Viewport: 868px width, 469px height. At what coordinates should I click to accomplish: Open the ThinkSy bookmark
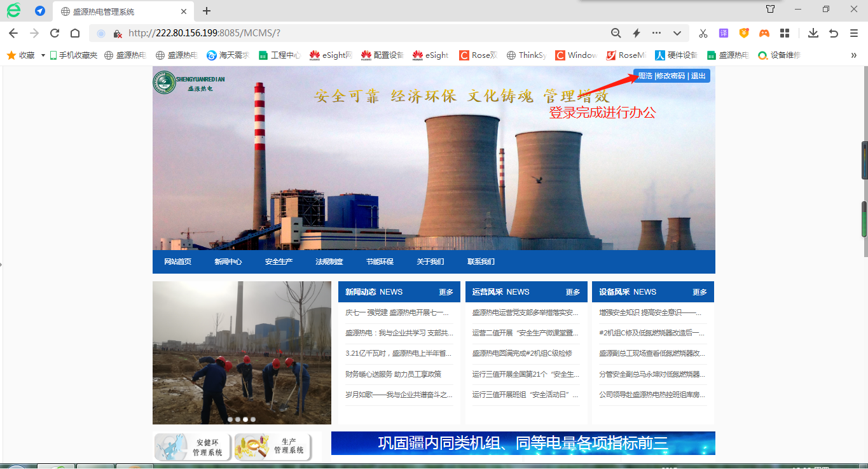coord(526,55)
